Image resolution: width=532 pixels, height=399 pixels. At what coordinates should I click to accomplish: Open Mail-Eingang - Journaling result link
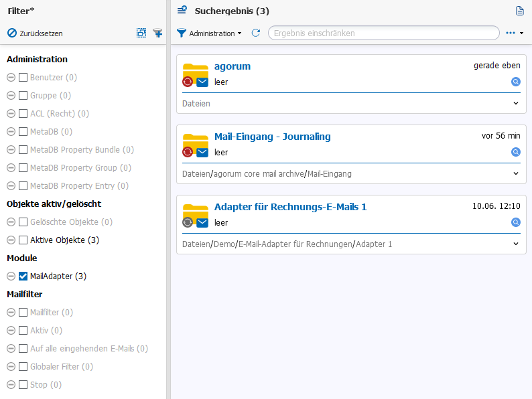click(x=273, y=137)
